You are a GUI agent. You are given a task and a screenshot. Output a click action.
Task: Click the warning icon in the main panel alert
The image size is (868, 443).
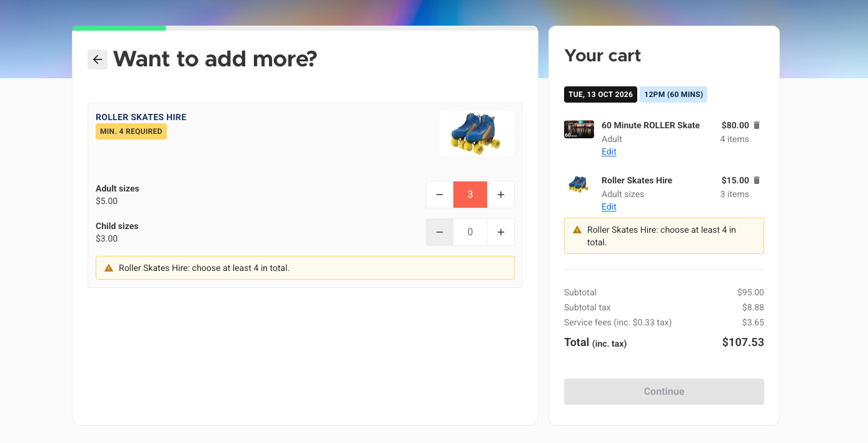(x=109, y=268)
